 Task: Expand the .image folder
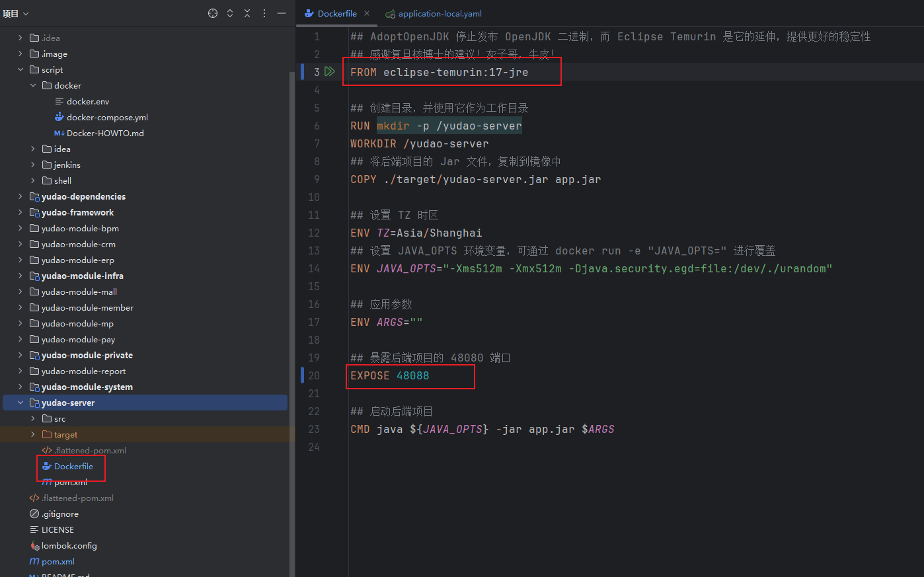(x=20, y=54)
